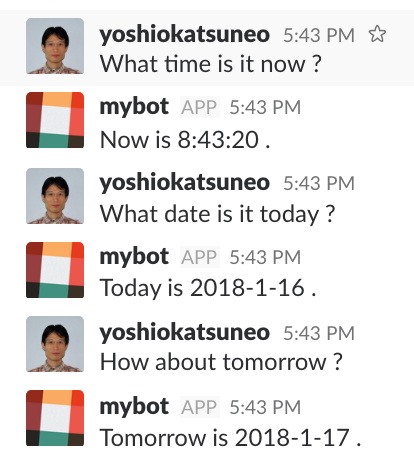
Task: Click the message "What time is it now ?"
Action: click(211, 64)
